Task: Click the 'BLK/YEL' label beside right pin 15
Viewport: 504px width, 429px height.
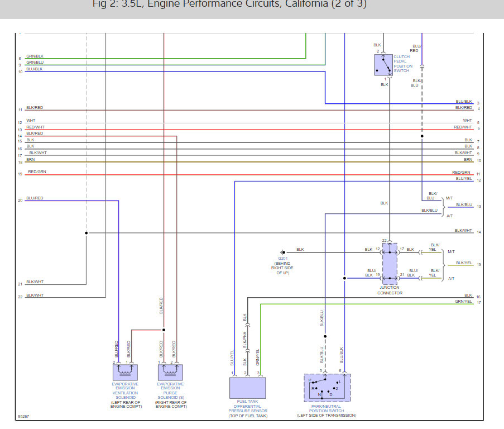Action: coord(464,263)
